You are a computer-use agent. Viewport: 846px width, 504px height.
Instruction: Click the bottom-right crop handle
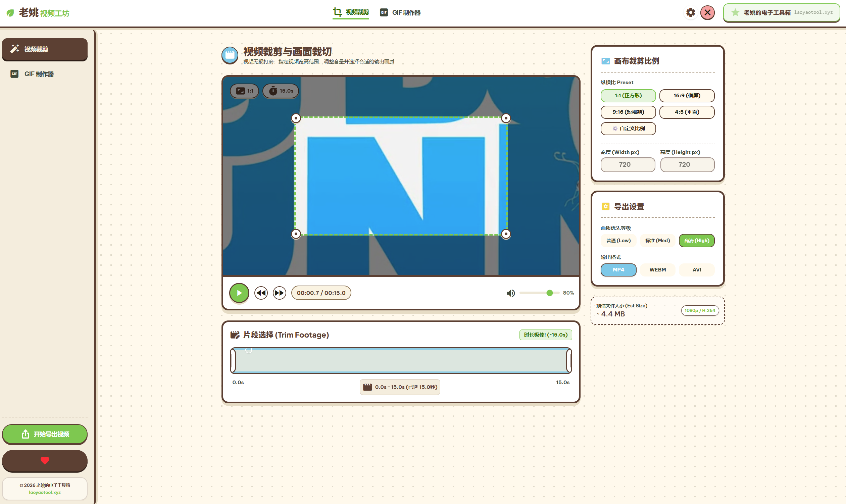pos(506,234)
